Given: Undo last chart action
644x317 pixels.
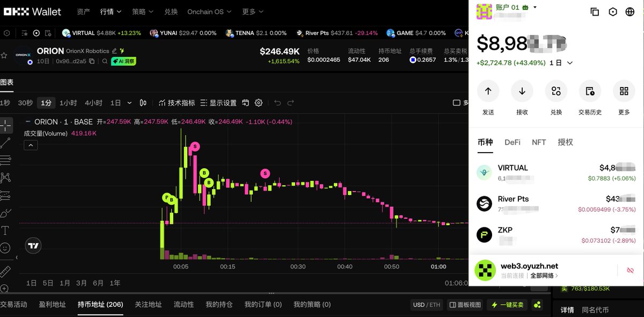Looking at the screenshot, I should click(277, 103).
